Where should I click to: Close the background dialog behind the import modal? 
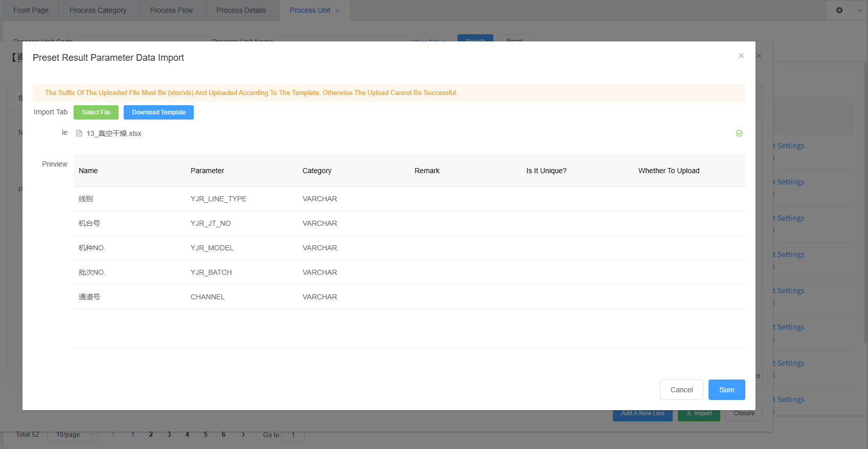pyautogui.click(x=759, y=56)
